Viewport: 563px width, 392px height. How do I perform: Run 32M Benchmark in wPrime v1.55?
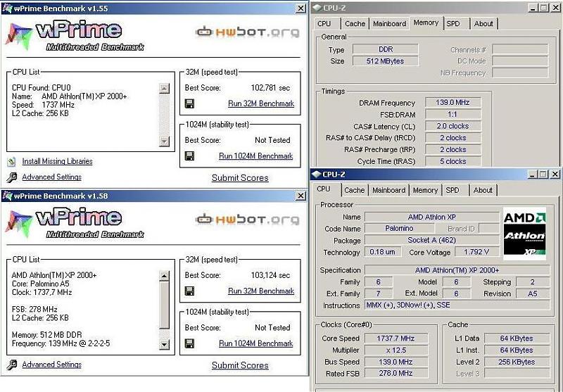(261, 103)
